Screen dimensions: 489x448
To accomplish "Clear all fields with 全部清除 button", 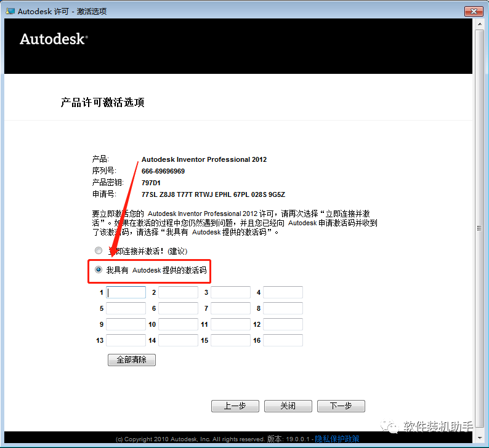I will coord(132,360).
